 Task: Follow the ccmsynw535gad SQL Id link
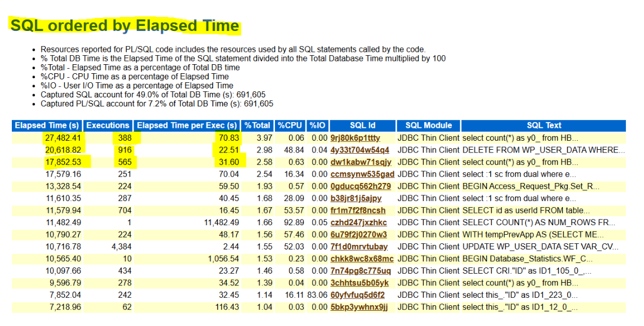point(362,175)
